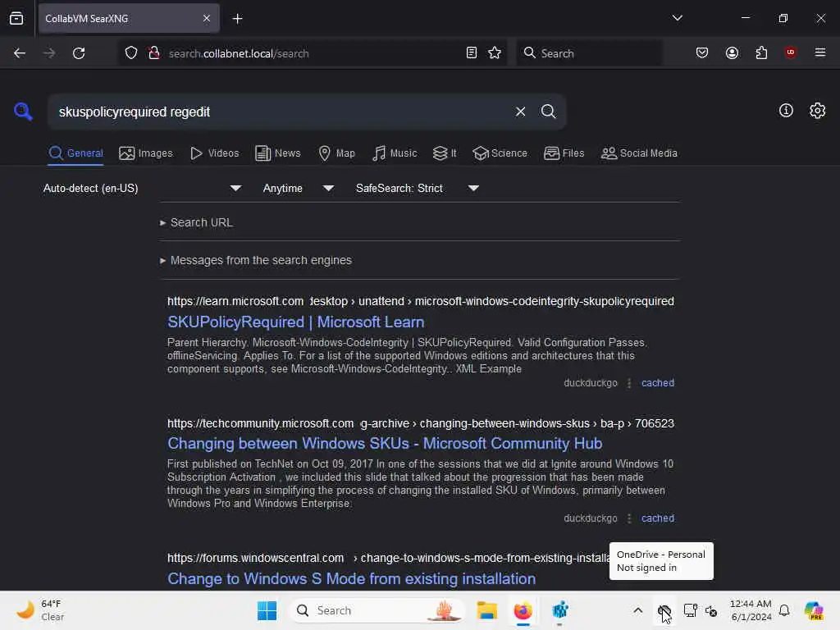The width and height of the screenshot is (840, 630).
Task: Switch to the Videos category tab
Action: point(214,153)
